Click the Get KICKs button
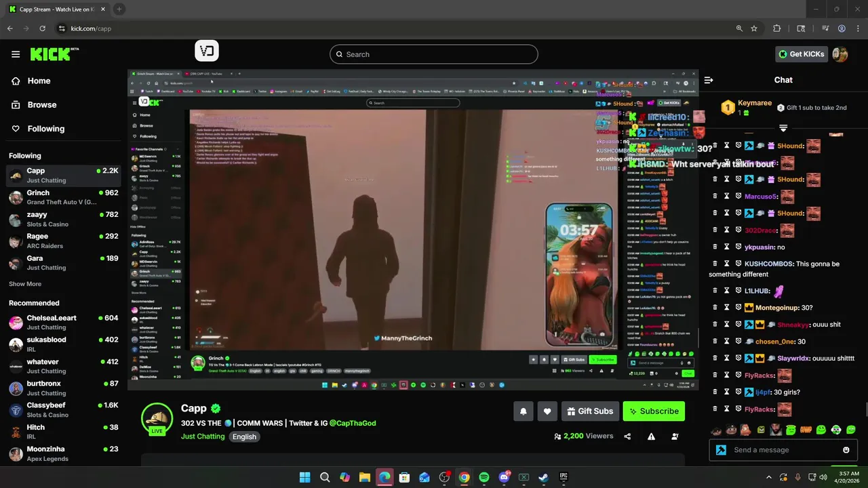The image size is (868, 488). point(802,54)
